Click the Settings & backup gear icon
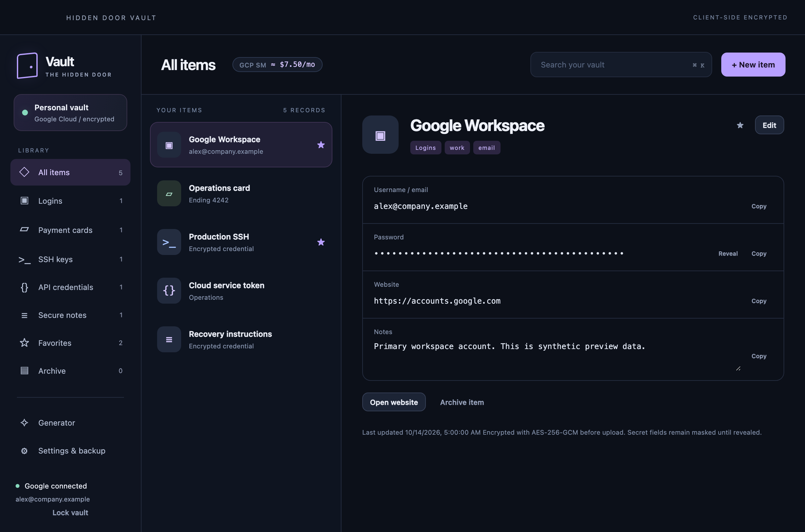 coord(24,451)
